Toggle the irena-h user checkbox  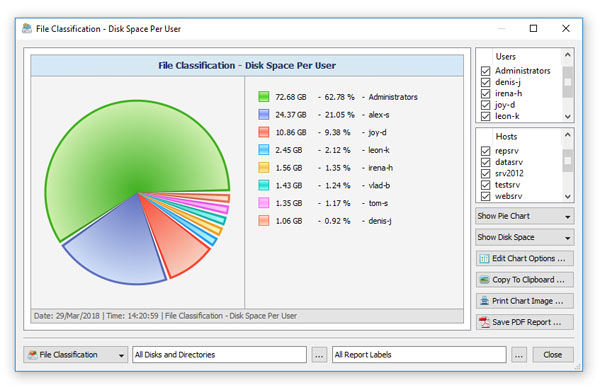[x=486, y=93]
